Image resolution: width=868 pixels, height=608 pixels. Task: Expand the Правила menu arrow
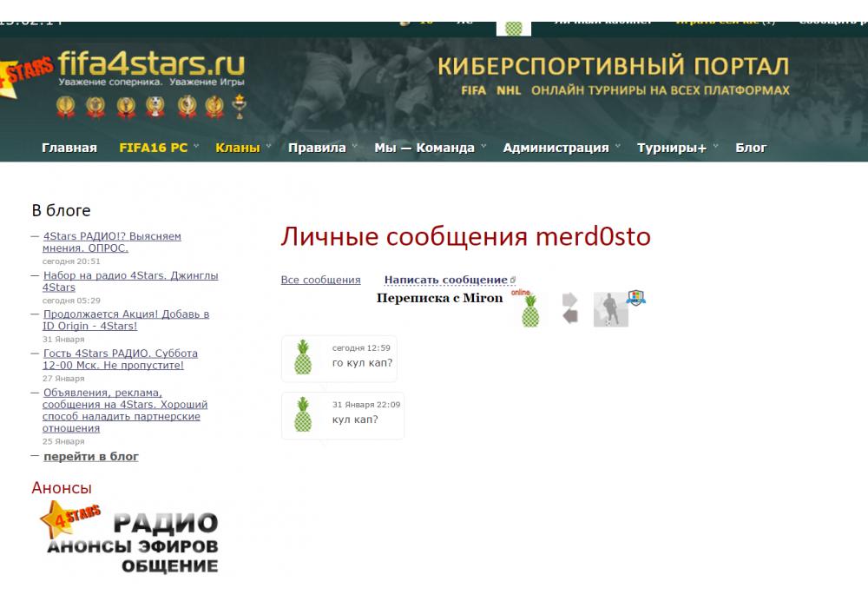coord(354,147)
